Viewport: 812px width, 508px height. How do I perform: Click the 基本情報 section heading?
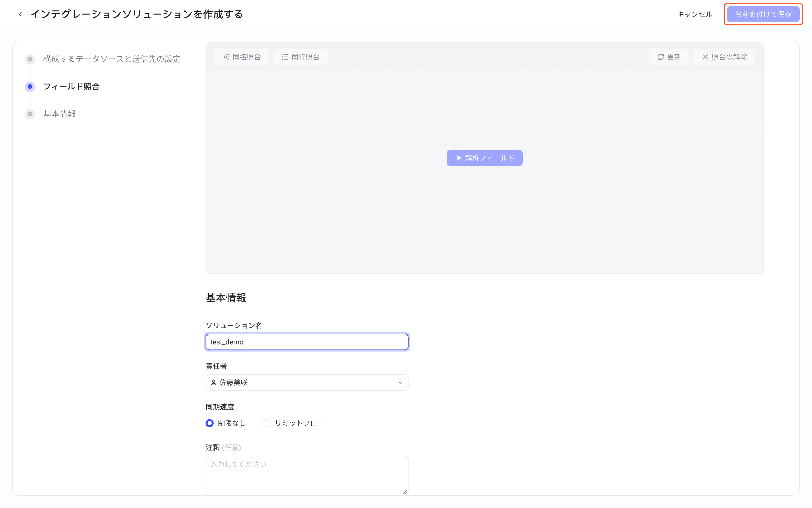point(226,298)
